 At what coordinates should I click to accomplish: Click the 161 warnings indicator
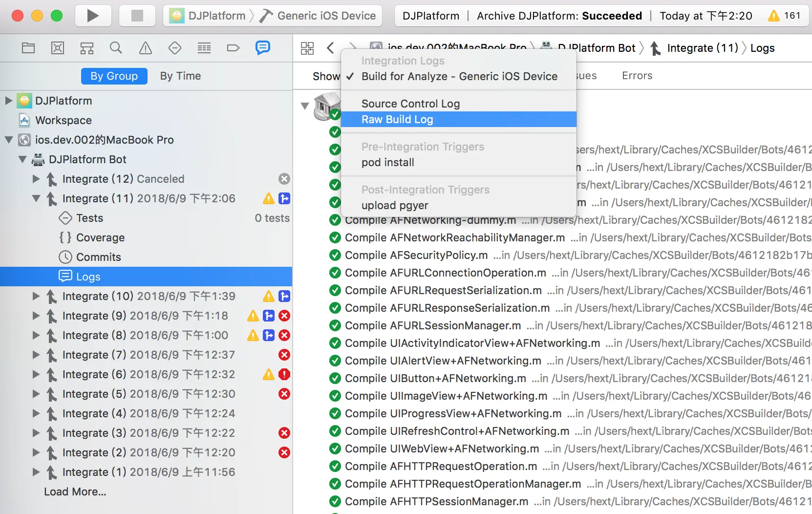tap(784, 16)
